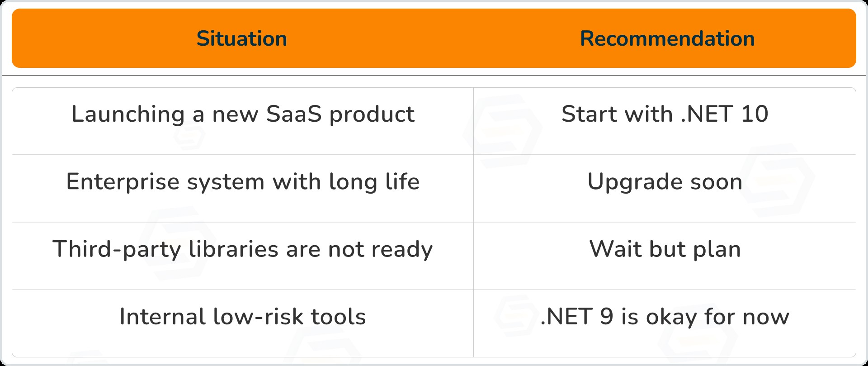Select the "Internal low-risk tools" cell
Screen dimensions: 868x366
(243, 317)
